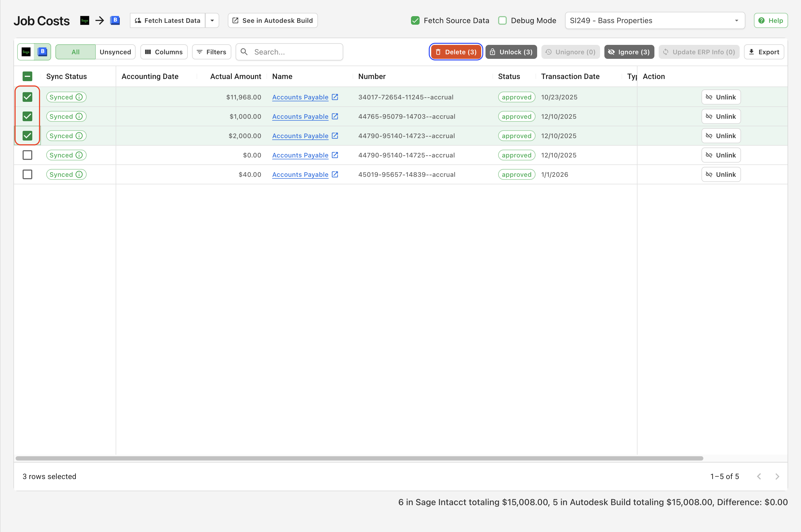Switch to the Unsynced tab
The image size is (801, 532).
tap(115, 52)
